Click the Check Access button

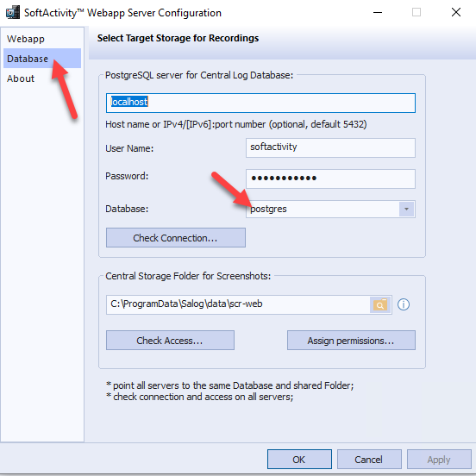[170, 341]
